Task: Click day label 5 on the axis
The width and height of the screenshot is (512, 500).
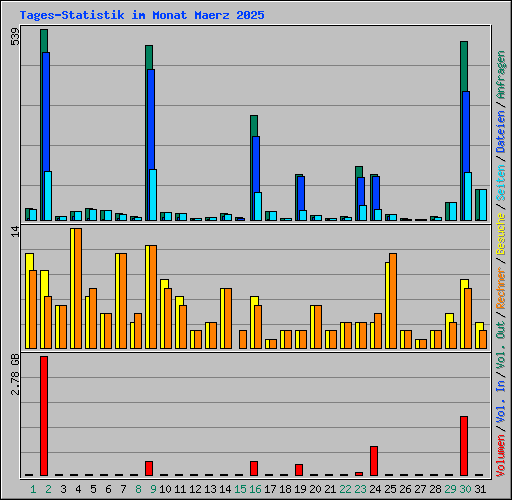Action: point(93,489)
